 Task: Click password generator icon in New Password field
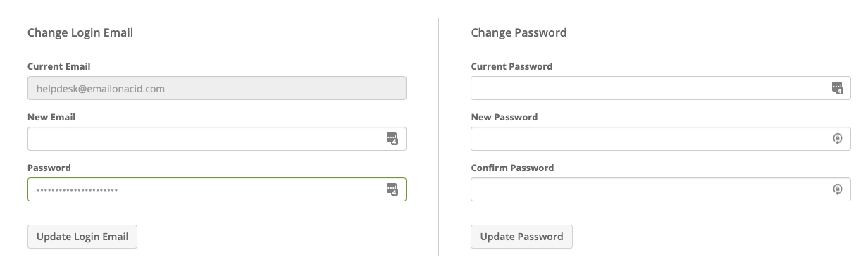tap(837, 139)
